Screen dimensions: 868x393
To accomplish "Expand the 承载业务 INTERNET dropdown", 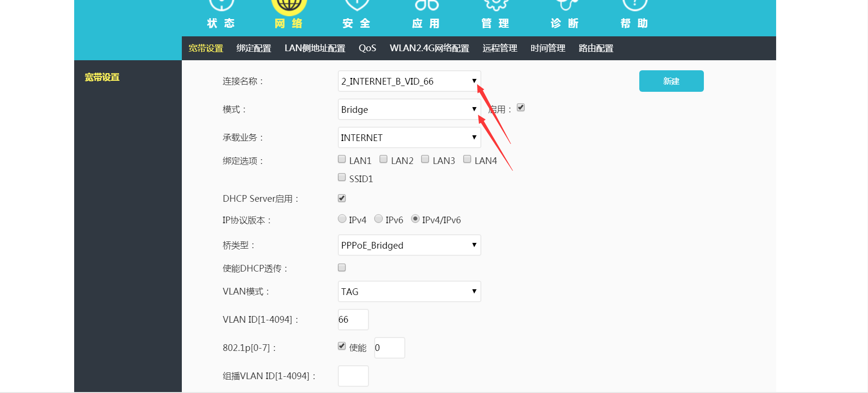I will 409,138.
